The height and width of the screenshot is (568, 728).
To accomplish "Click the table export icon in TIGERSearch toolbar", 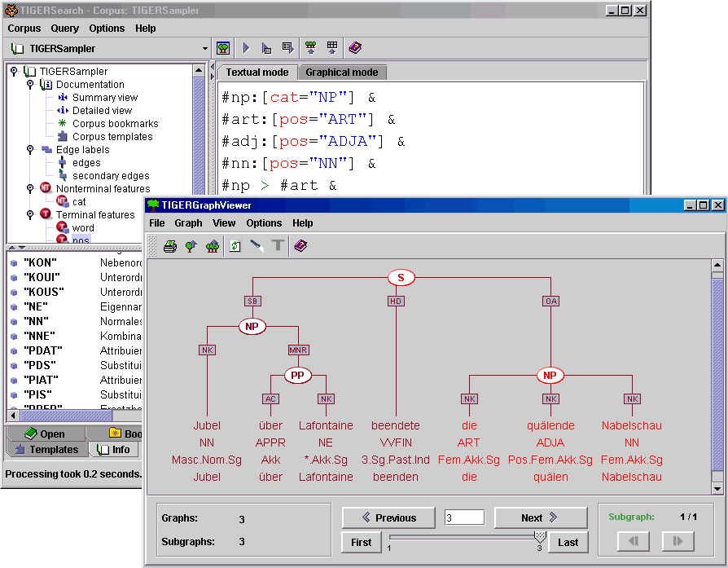I will coord(332,48).
